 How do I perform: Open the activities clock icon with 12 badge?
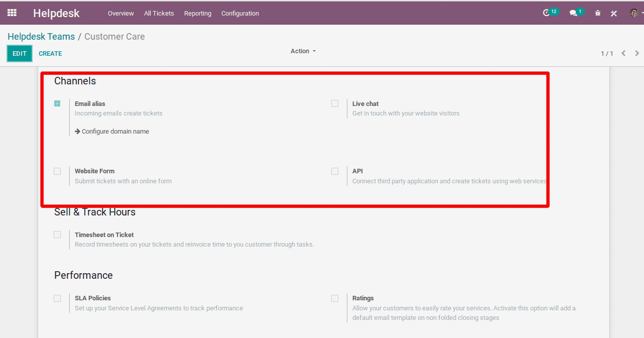click(x=551, y=13)
